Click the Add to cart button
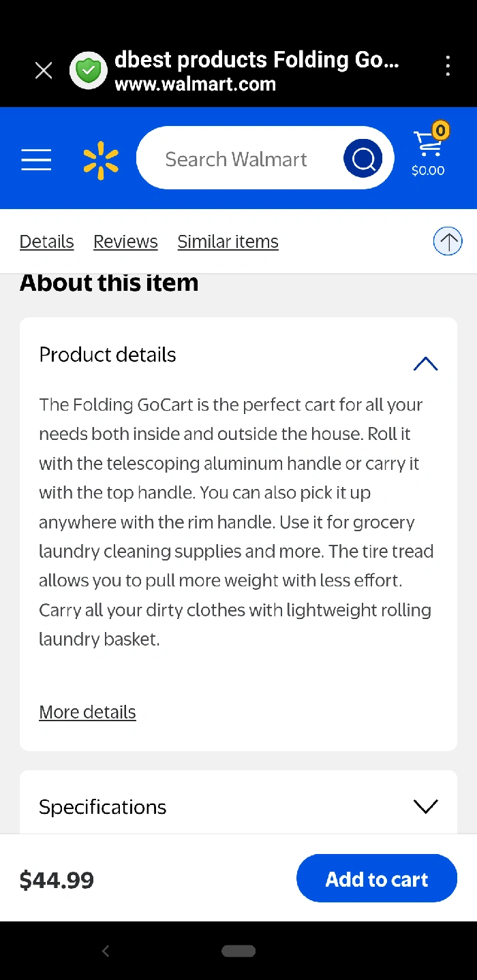Image resolution: width=477 pixels, height=980 pixels. (376, 879)
